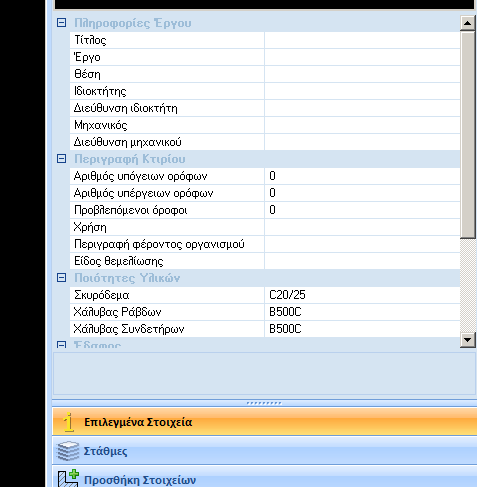The image size is (477, 487).
Task: Click the scrollbar down arrow button
Action: [468, 340]
